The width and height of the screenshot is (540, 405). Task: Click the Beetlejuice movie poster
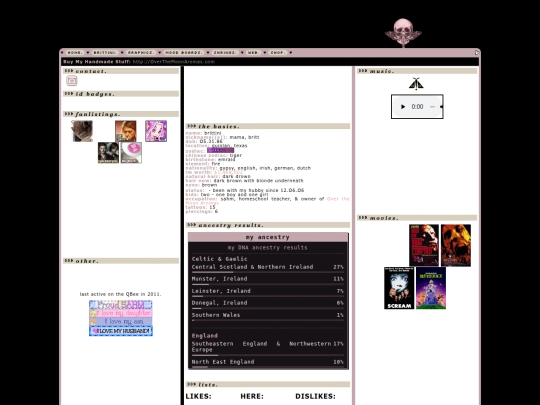[431, 288]
